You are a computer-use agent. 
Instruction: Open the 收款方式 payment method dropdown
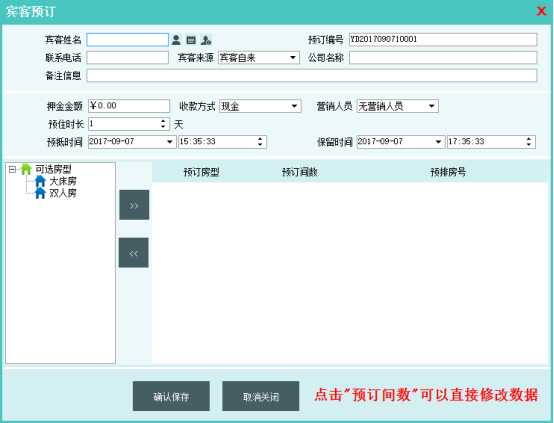pos(294,106)
